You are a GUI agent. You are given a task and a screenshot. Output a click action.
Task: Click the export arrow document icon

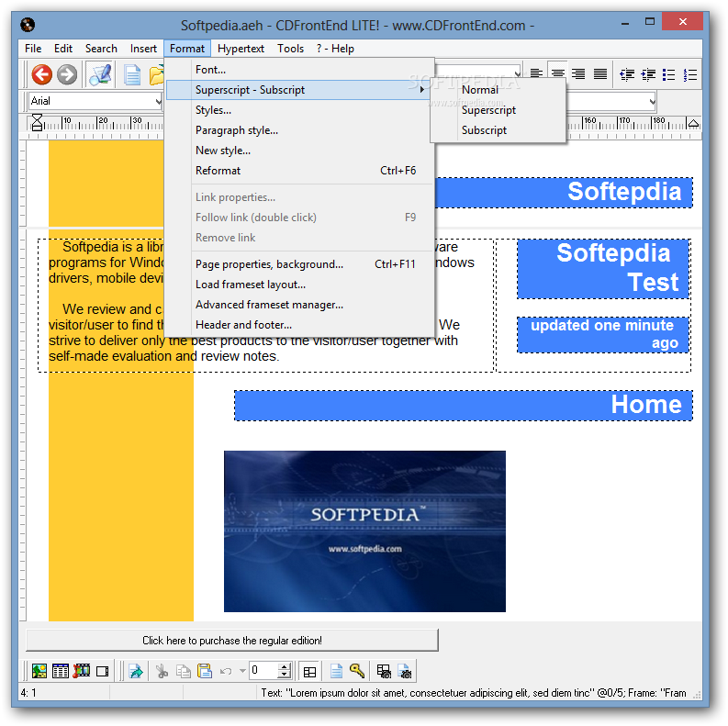click(136, 671)
